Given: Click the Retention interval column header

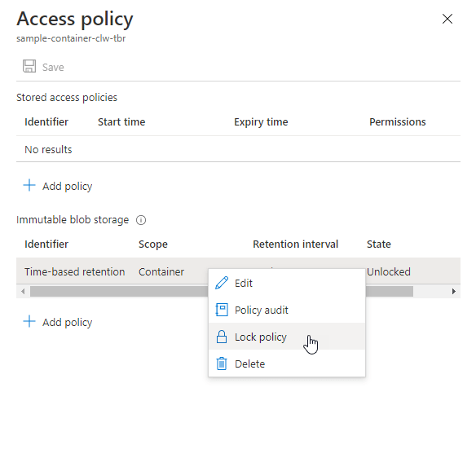Looking at the screenshot, I should 295,245.
